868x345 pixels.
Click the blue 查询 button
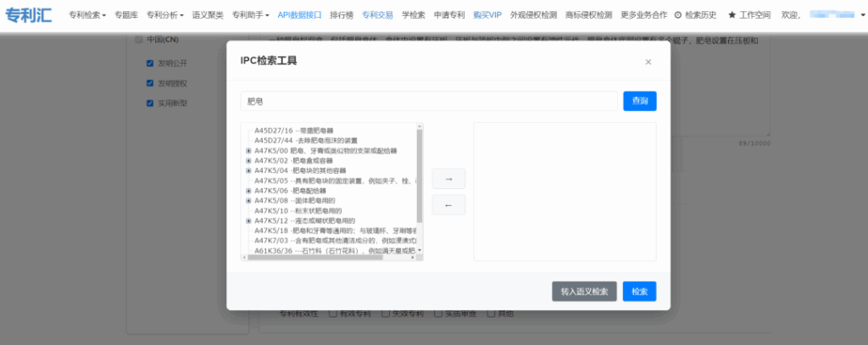pos(639,101)
